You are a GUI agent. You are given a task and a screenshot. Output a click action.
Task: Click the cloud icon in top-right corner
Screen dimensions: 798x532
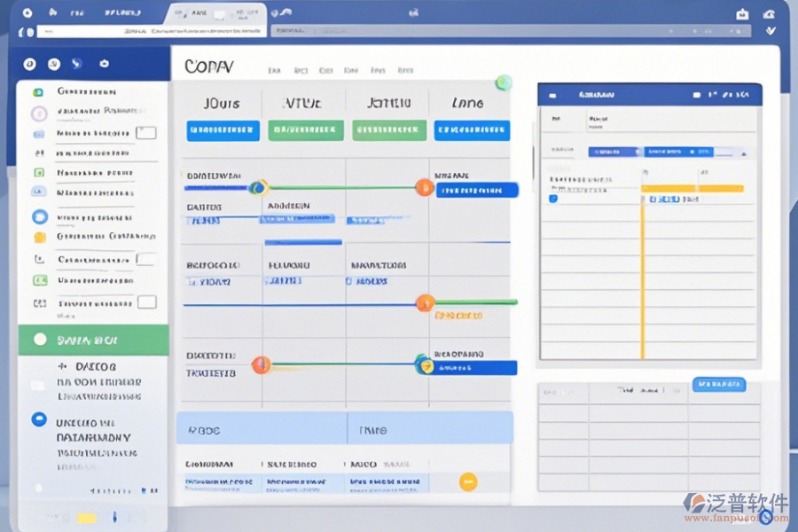click(x=769, y=14)
